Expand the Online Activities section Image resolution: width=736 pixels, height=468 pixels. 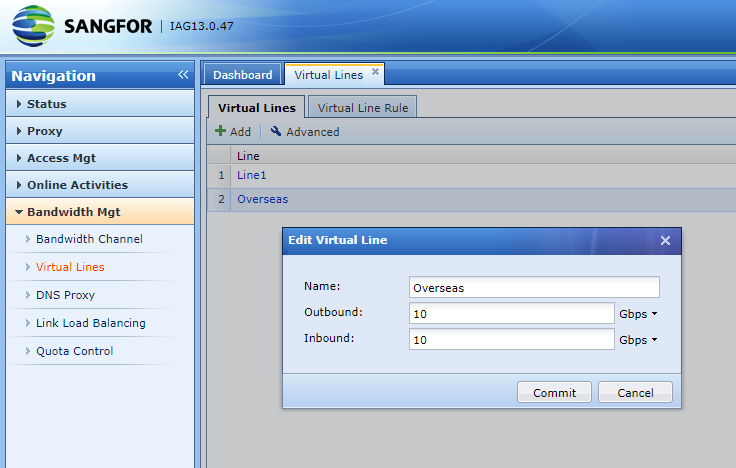tap(100, 185)
